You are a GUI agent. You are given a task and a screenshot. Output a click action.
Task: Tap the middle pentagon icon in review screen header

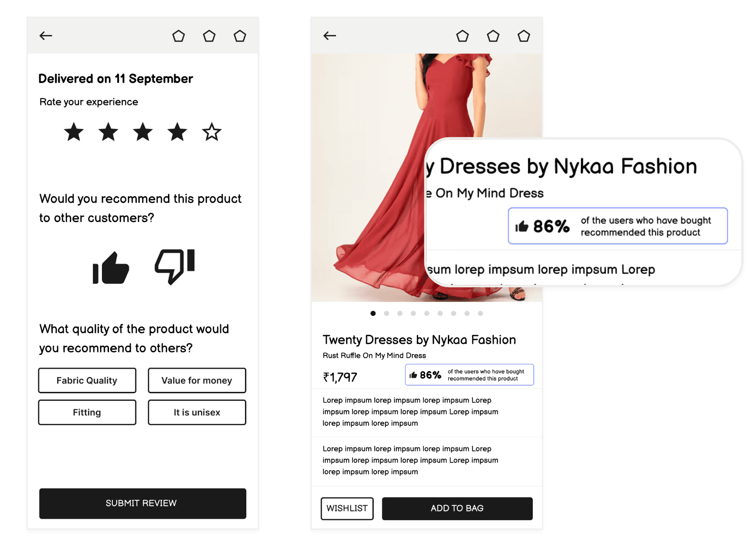click(x=209, y=36)
